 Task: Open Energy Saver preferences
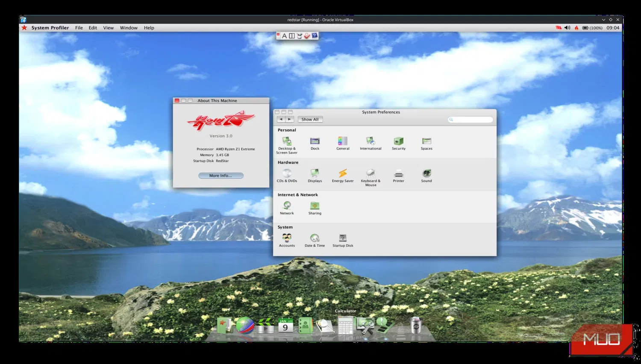(343, 176)
